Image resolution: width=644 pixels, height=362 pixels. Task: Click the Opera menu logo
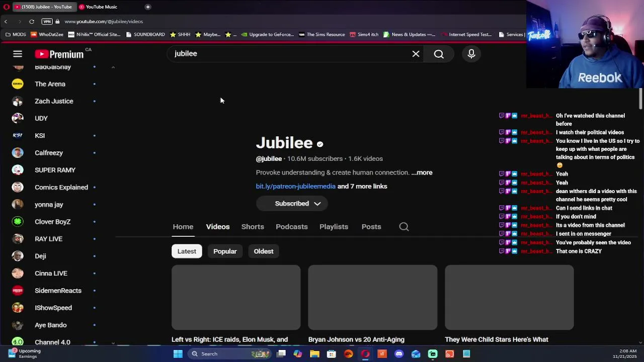(x=6, y=7)
